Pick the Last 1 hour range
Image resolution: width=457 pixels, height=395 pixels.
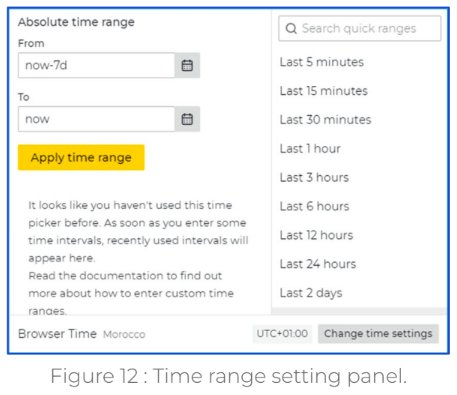tap(310, 149)
